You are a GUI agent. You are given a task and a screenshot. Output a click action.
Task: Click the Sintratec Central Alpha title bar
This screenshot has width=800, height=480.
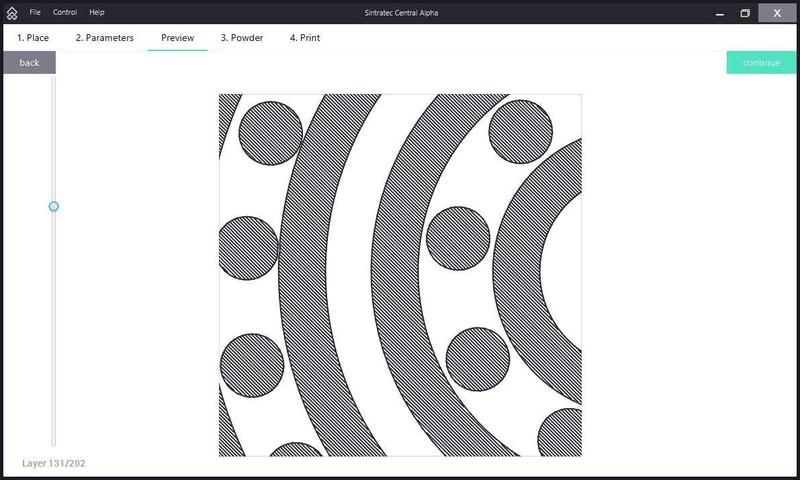click(400, 12)
